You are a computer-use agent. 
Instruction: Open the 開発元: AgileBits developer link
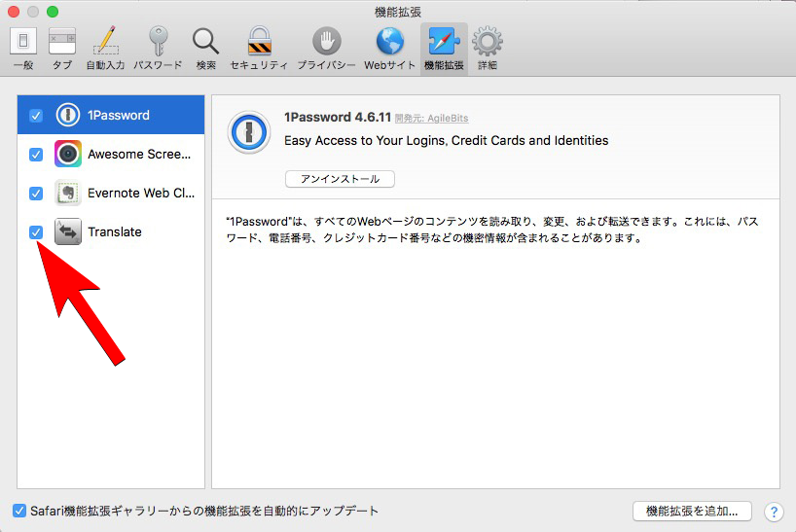[x=431, y=118]
